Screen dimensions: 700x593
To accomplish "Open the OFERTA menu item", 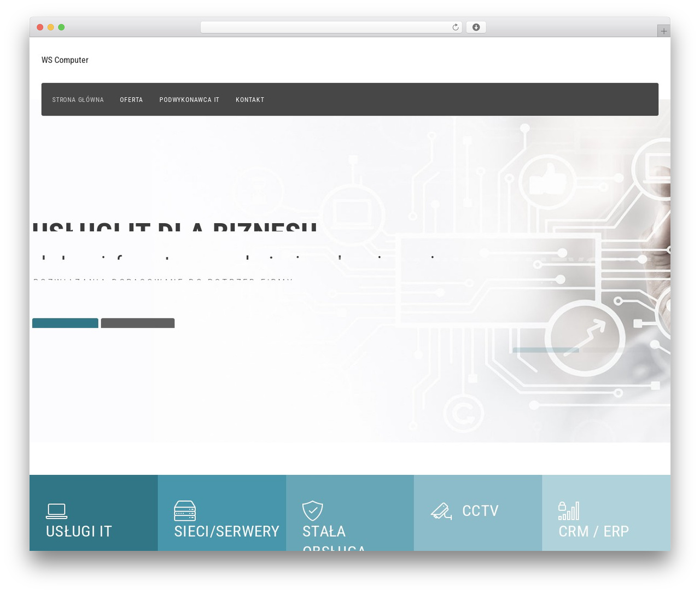I will click(x=131, y=100).
